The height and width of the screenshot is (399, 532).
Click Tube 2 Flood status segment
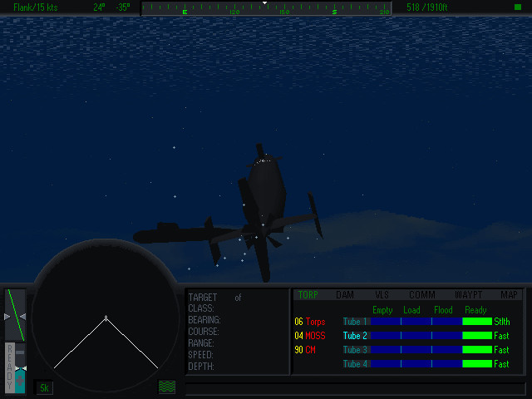pyautogui.click(x=447, y=336)
